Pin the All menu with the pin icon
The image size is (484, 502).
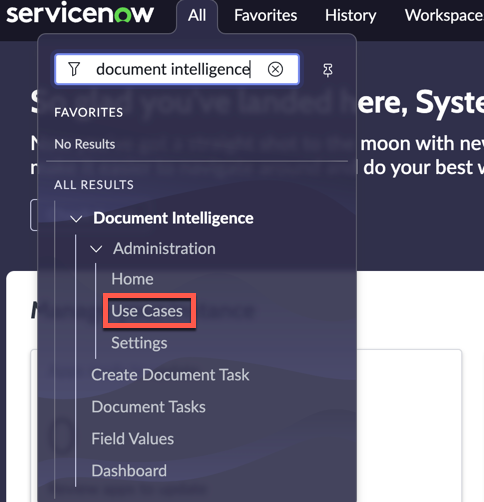(x=328, y=70)
